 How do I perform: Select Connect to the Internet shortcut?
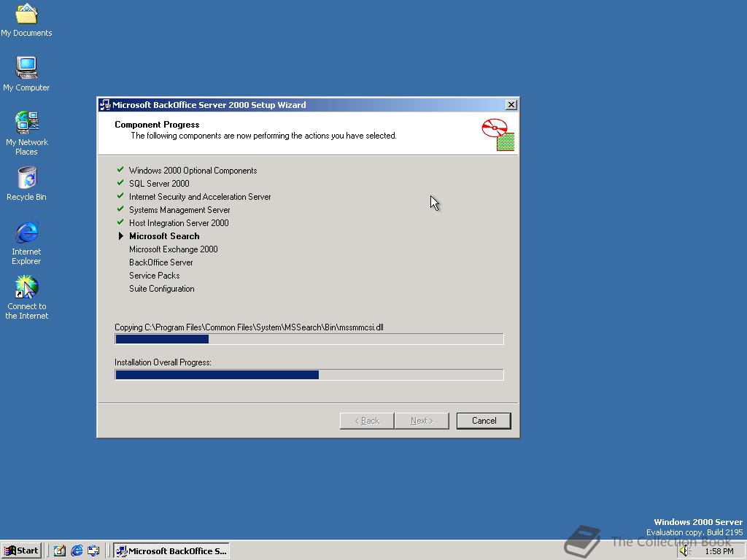click(x=26, y=297)
